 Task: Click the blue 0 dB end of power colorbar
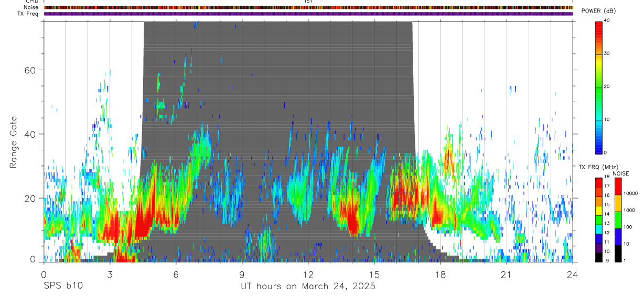point(599,150)
